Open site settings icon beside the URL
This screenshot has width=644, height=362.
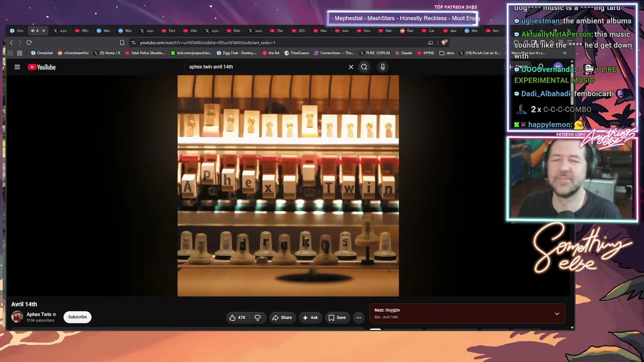pos(133,43)
